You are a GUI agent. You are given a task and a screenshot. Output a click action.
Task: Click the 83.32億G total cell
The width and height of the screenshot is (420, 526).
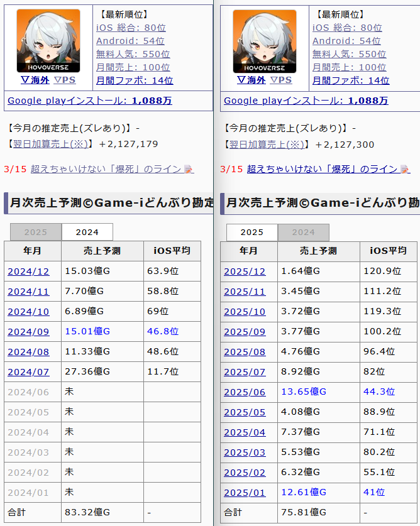point(102,512)
